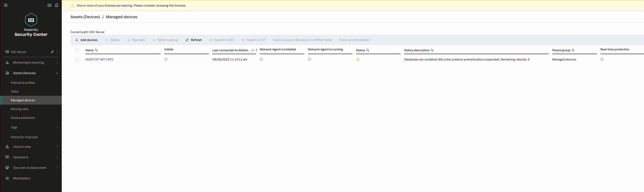This screenshot has height=192, width=644.
Task: Collapse the Assets (Devices) section
Action: point(57,73)
